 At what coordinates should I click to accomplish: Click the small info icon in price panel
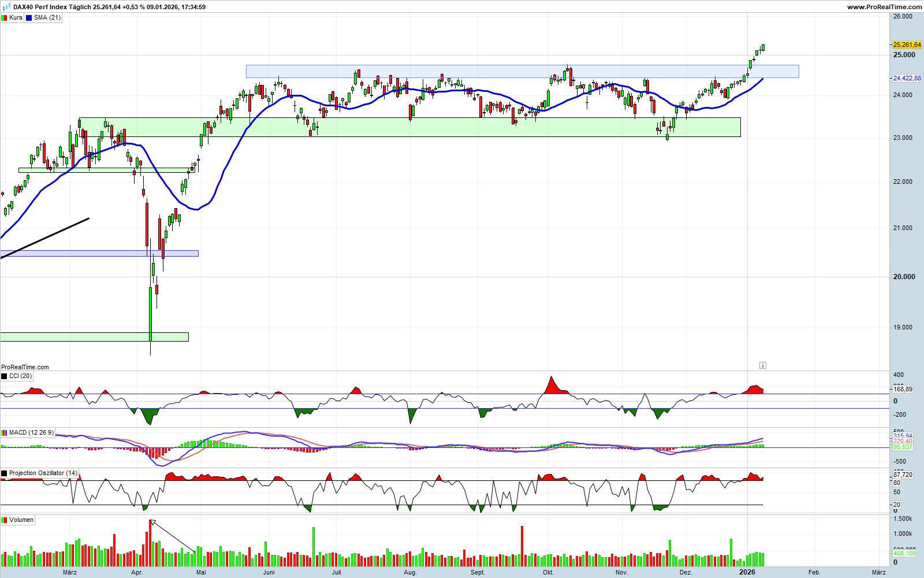762,365
